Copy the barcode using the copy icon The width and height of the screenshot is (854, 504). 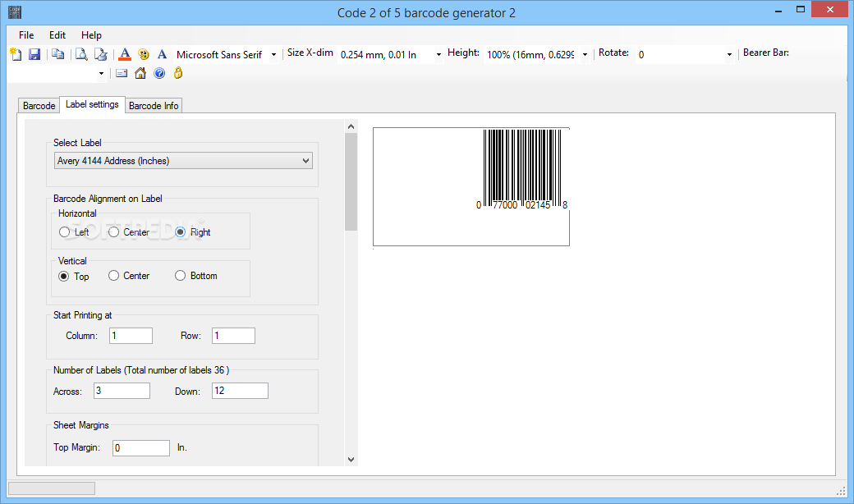pos(57,54)
